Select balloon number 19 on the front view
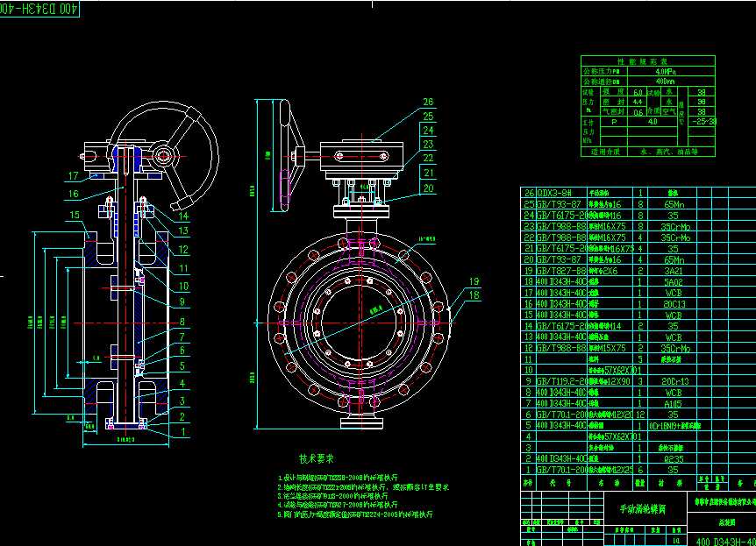The height and width of the screenshot is (546, 756). pos(474,281)
